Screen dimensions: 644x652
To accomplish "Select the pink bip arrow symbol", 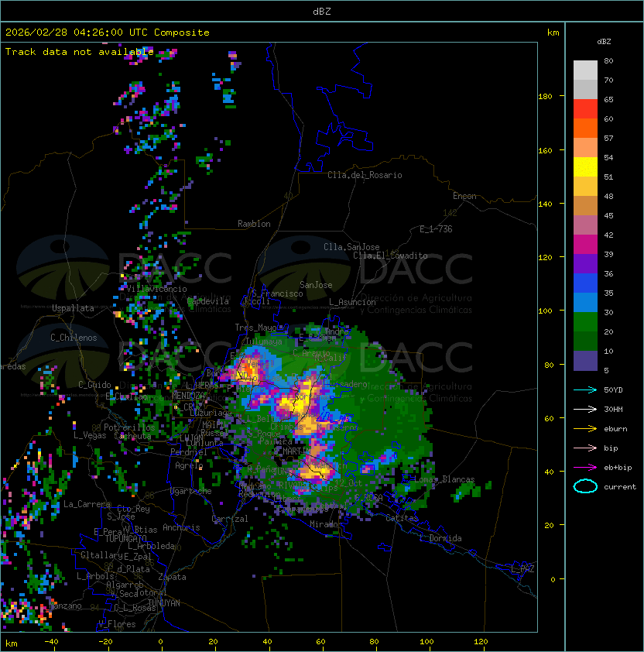I will coord(585,448).
